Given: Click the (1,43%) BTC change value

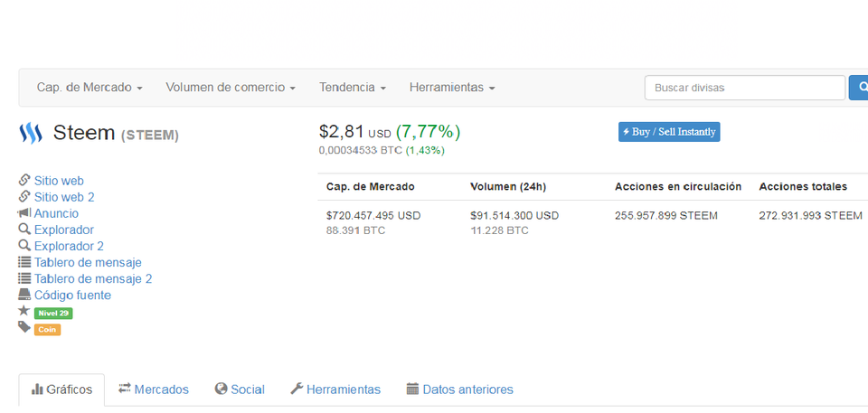Looking at the screenshot, I should point(425,150).
